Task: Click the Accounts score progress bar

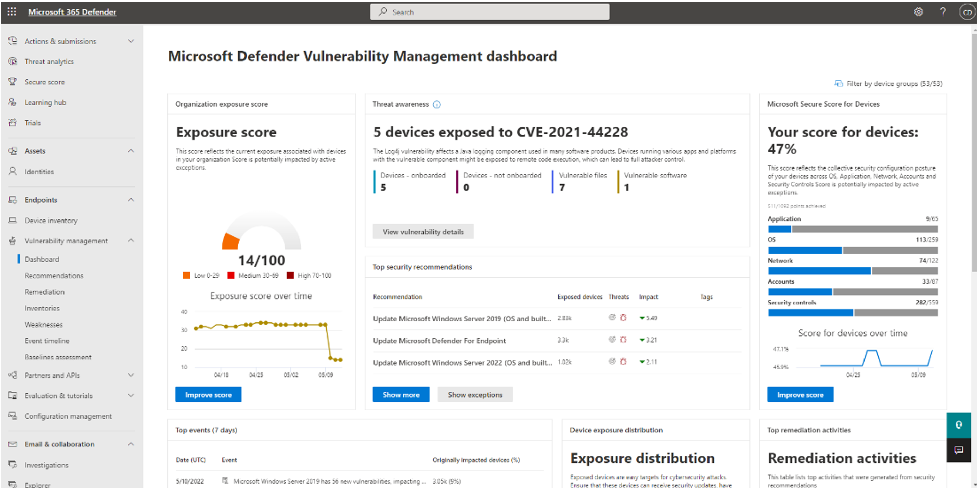Action: pyautogui.click(x=853, y=292)
